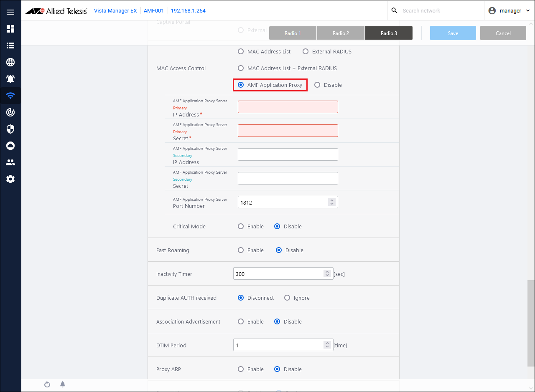Switch to the Radio 1 tab
Screen dimensions: 535x392
293,33
